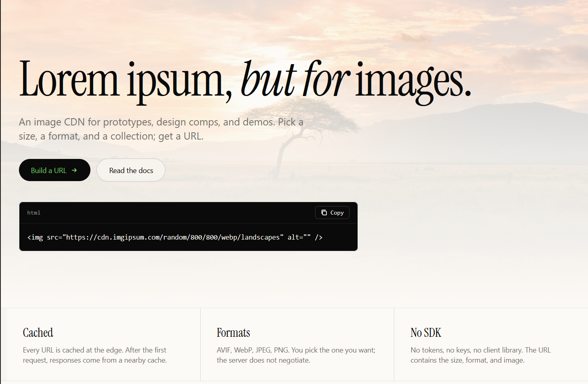
Task: Click the 'AVIF, WebP, JPEG, PNG' description
Action: coord(296,355)
